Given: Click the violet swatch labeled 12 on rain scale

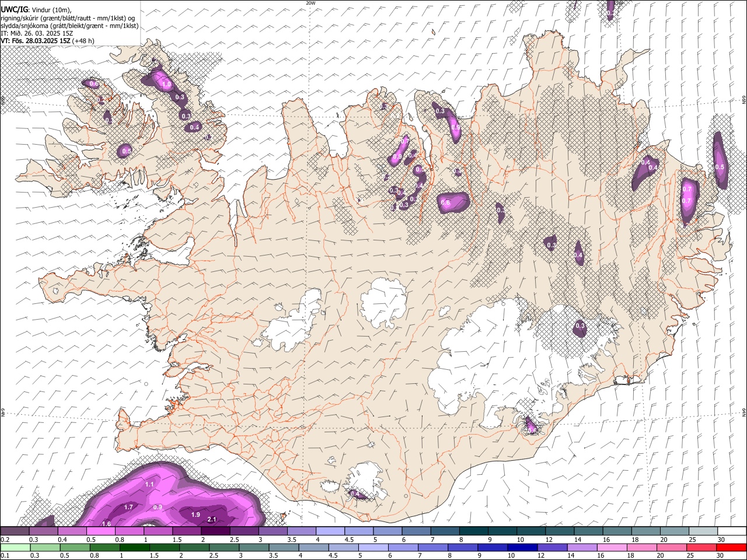Looking at the screenshot, I should click(551, 547).
